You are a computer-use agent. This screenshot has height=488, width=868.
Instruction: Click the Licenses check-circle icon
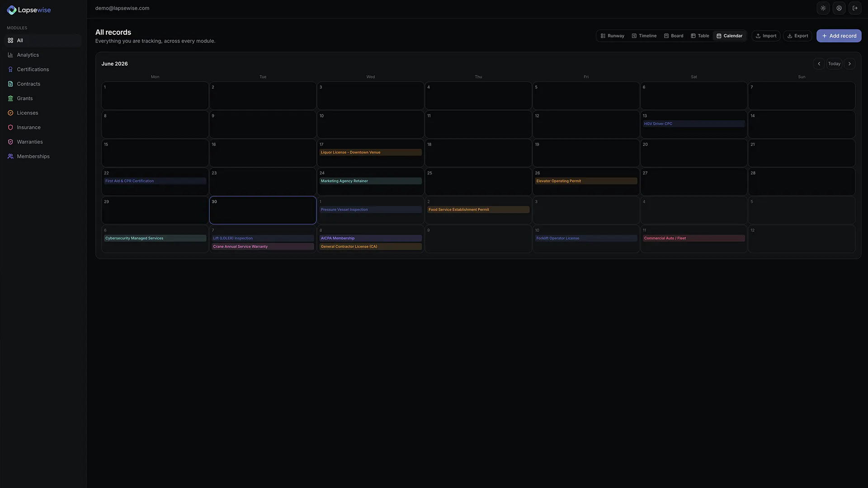tap(10, 113)
